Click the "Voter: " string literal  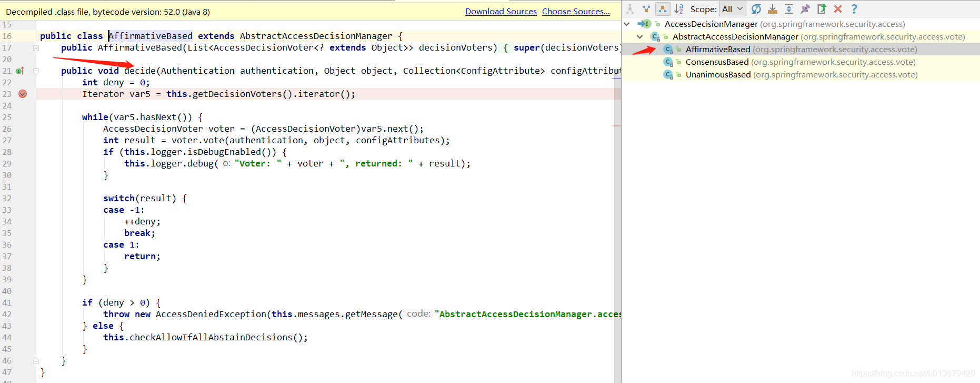[258, 163]
